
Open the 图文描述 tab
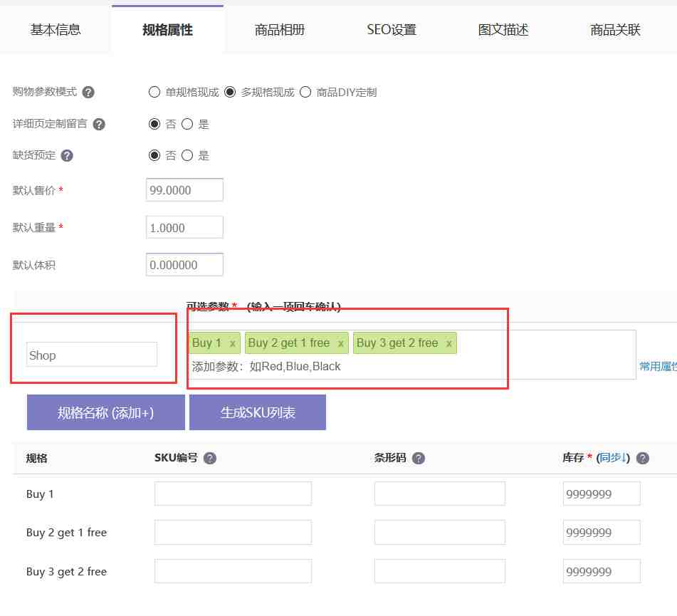pyautogui.click(x=503, y=30)
